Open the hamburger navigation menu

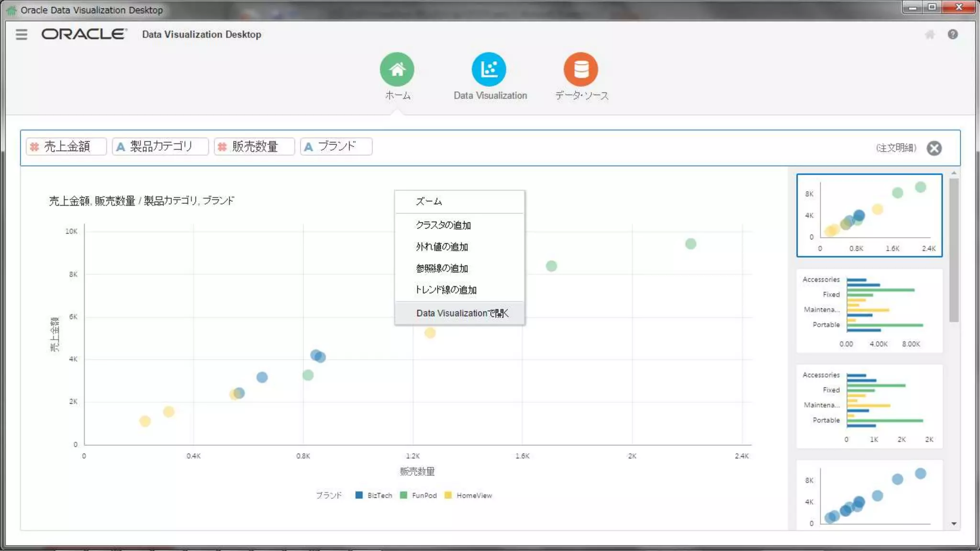click(x=21, y=34)
